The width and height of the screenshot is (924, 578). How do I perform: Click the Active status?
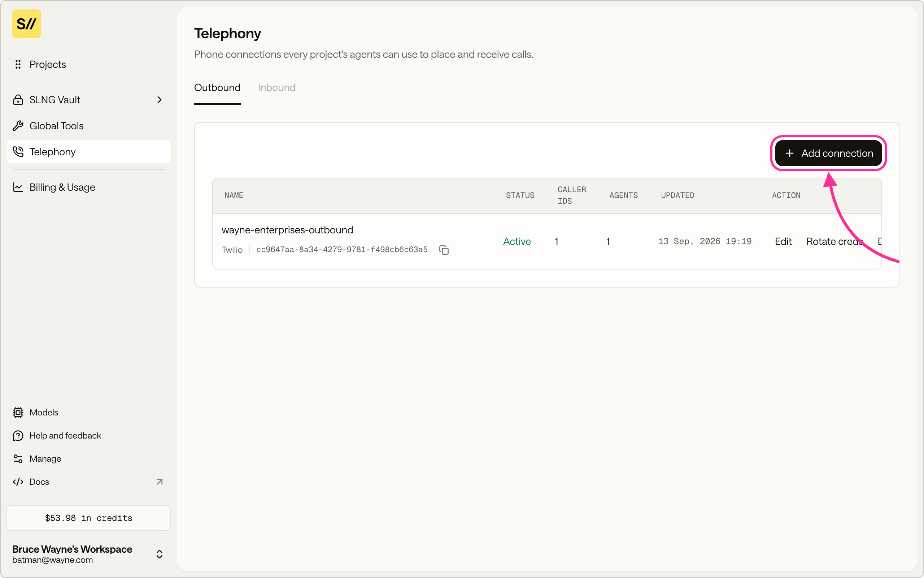point(517,242)
